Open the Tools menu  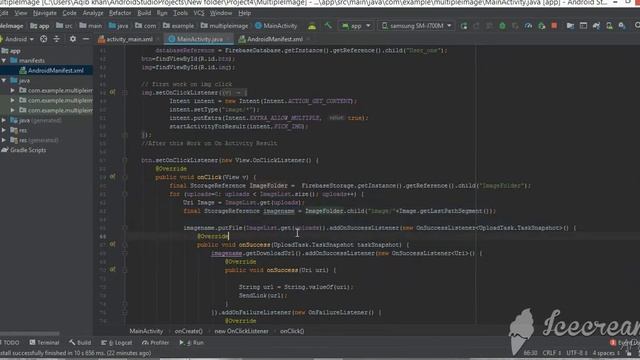pyautogui.click(x=180, y=13)
